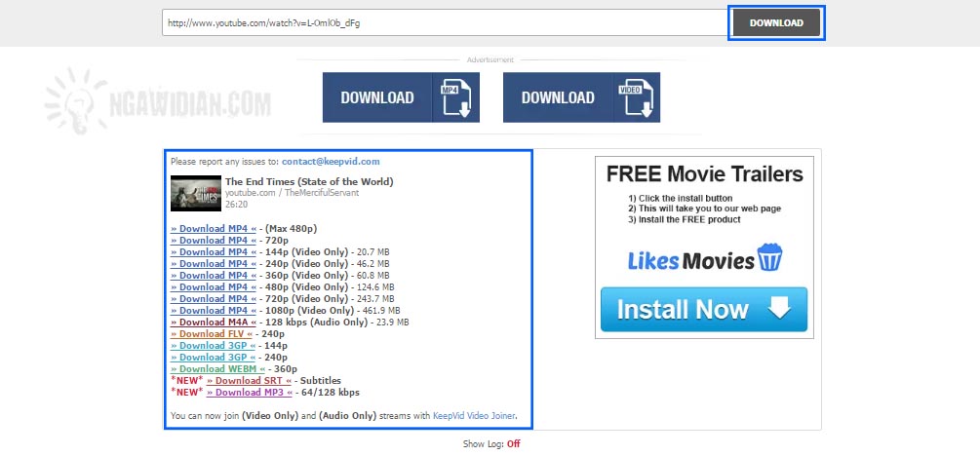Image resolution: width=980 pixels, height=456 pixels.
Task: Click the VIDEO file icon on ad banner
Action: coord(636,97)
